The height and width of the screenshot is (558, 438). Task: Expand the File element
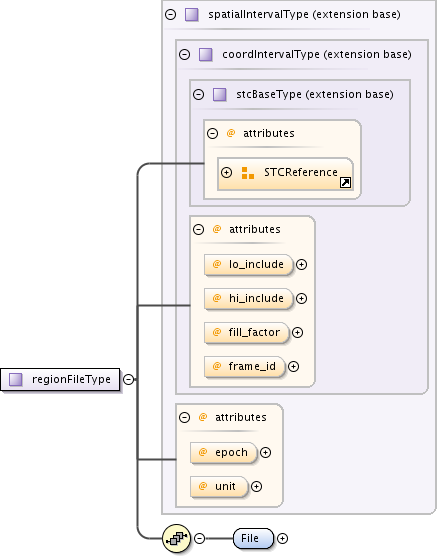click(x=283, y=538)
